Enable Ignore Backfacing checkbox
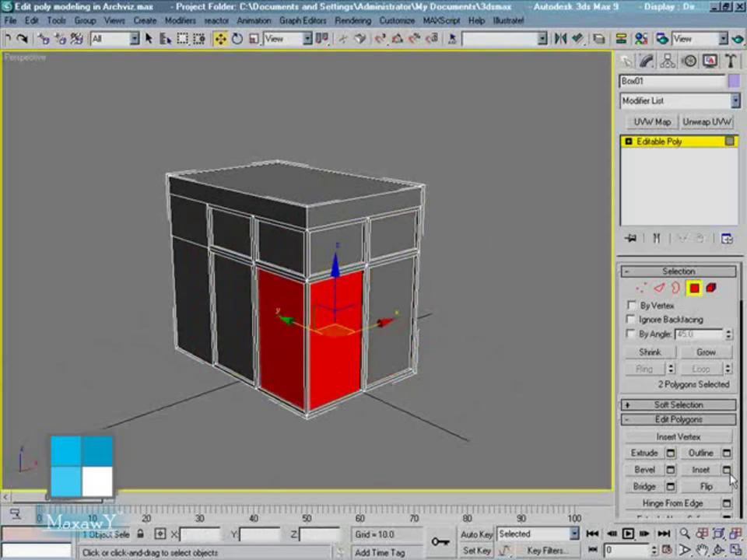The height and width of the screenshot is (560, 747). coord(631,319)
